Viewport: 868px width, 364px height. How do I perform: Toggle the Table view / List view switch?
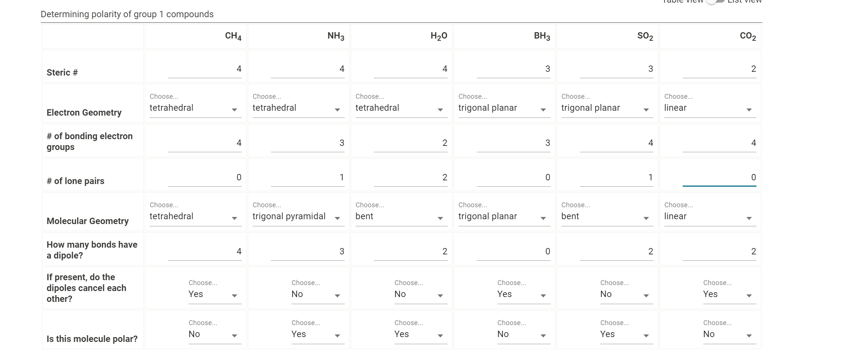pos(715,1)
